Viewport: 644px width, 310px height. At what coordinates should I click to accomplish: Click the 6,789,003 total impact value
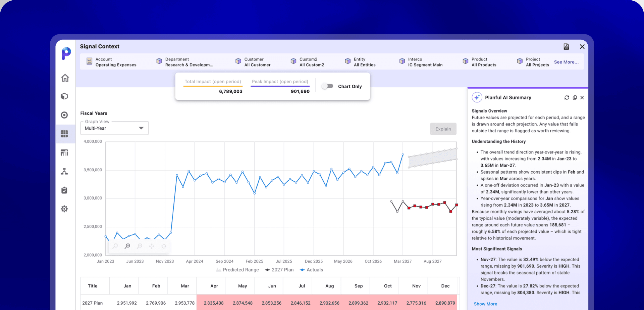[231, 91]
